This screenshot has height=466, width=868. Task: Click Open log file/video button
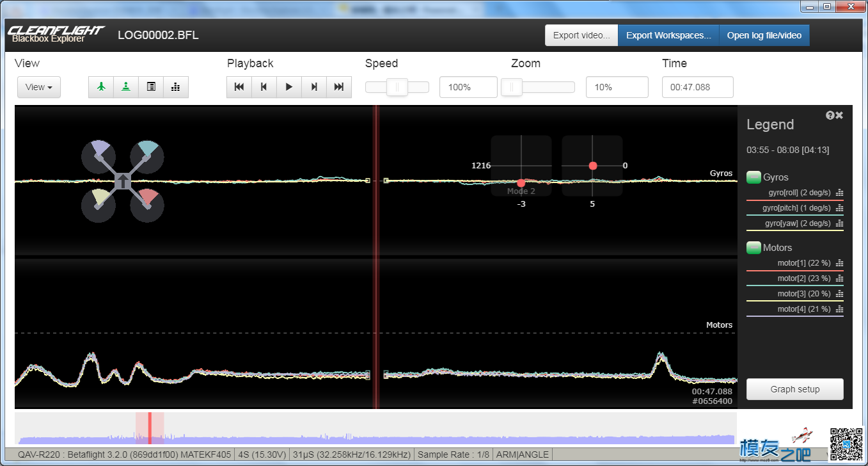(x=764, y=35)
